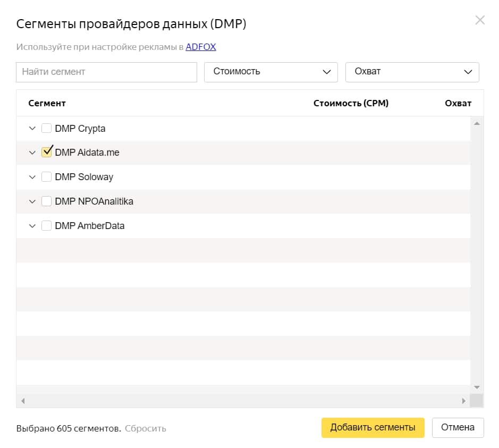Check the DMP Crypta checkbox
This screenshot has height=448, width=499.
click(x=46, y=128)
